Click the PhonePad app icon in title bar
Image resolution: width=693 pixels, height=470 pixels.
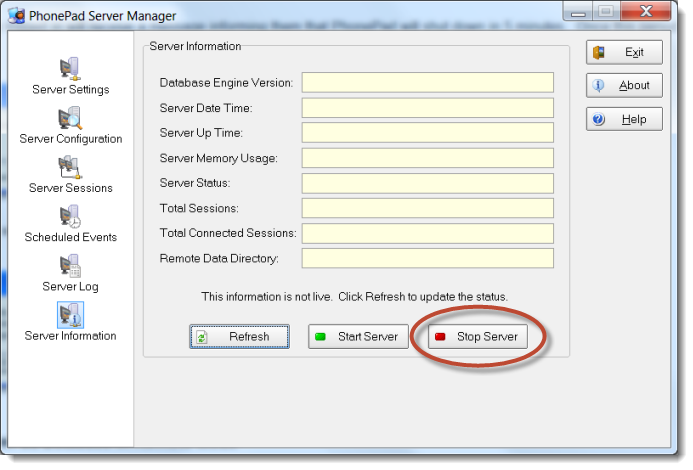[x=17, y=15]
